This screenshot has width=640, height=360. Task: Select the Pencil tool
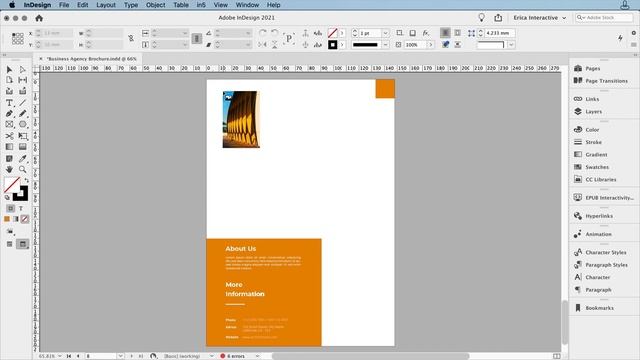tap(22, 113)
